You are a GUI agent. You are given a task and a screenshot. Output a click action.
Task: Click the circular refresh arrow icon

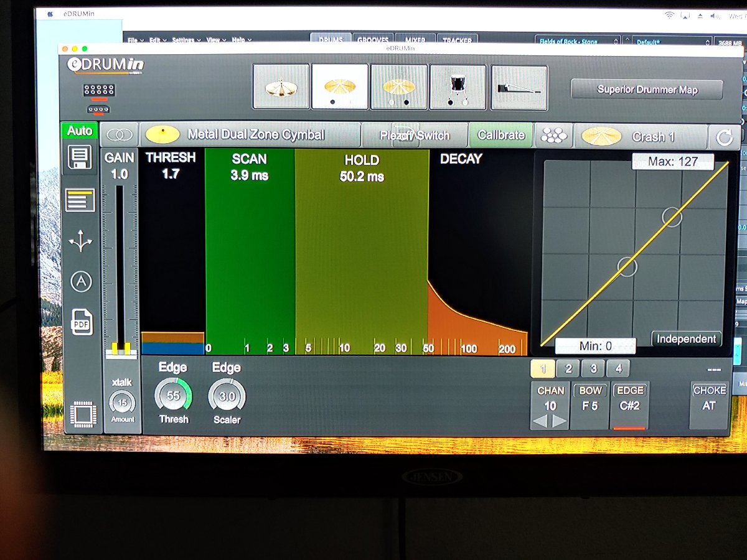(725, 138)
